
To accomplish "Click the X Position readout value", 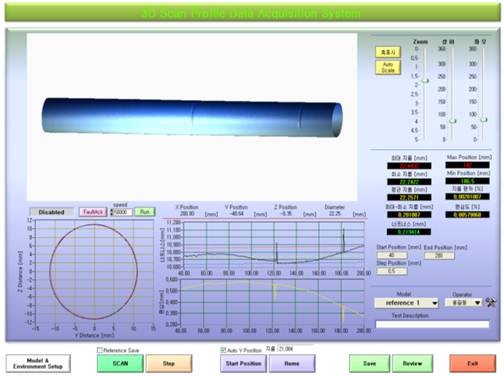I will point(187,214).
